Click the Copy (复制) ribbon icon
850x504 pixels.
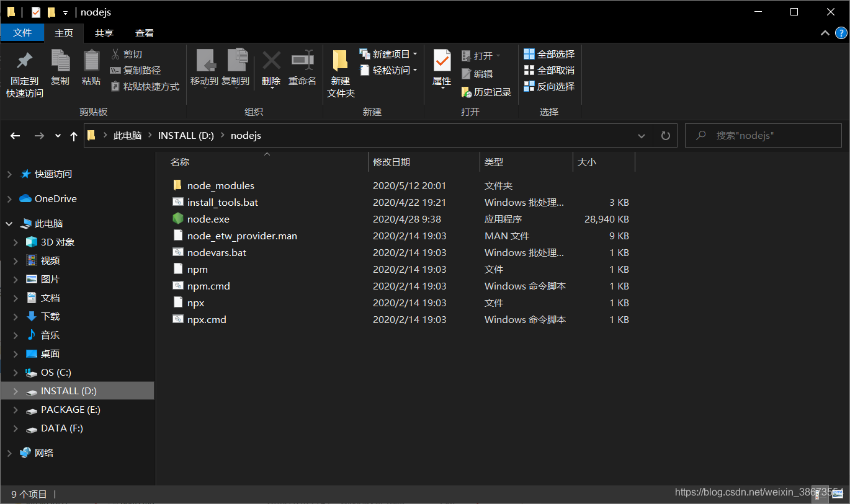(60, 61)
